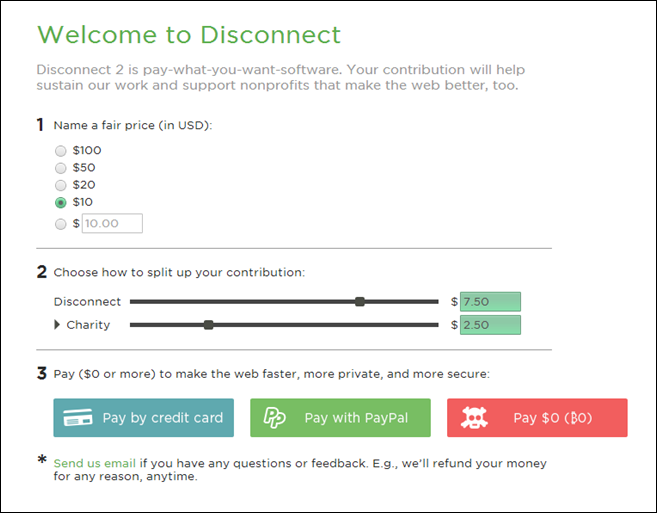Click the skull and crossbones icon
The width and height of the screenshot is (657, 513).
point(474,418)
